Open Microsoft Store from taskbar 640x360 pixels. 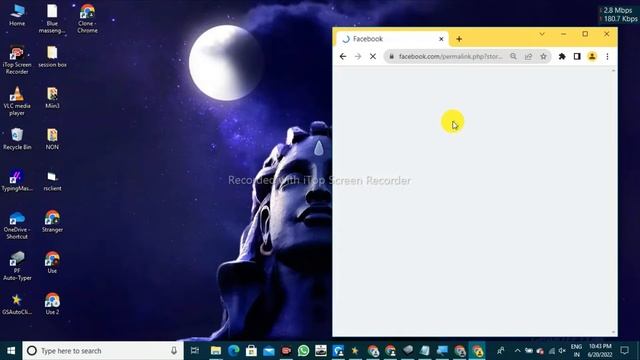(x=251, y=351)
